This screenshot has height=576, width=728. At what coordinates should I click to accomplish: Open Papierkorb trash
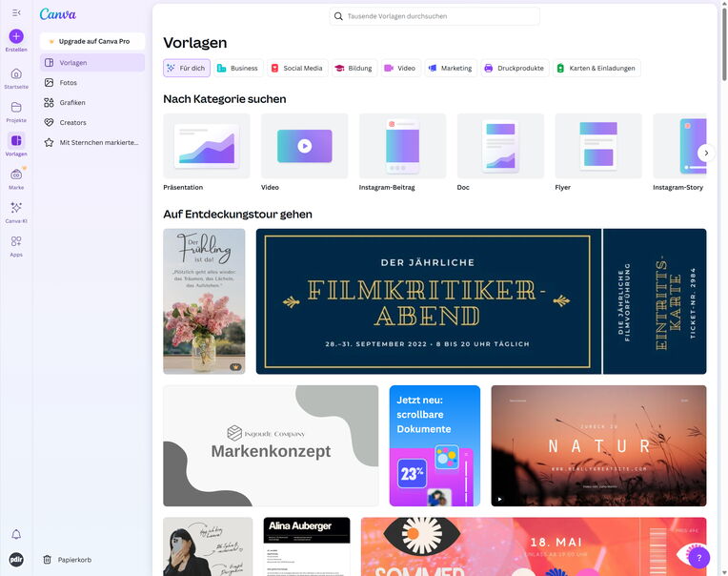(x=68, y=560)
